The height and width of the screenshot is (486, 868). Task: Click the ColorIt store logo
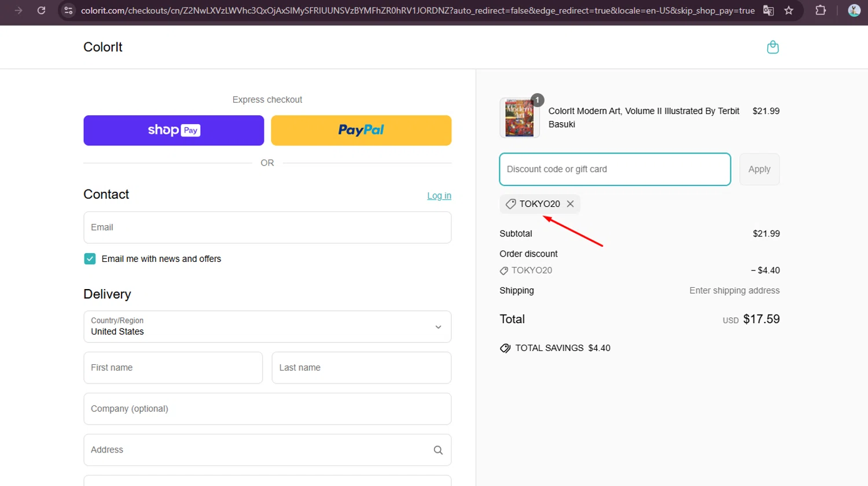click(103, 47)
